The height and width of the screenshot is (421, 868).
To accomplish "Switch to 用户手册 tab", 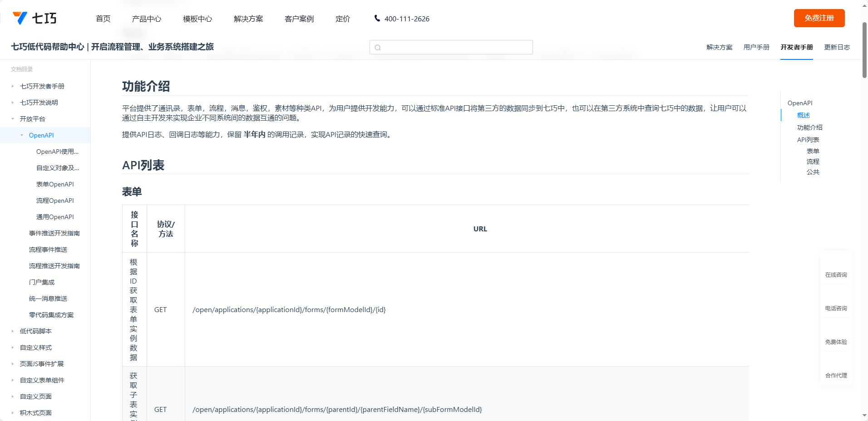I will coord(756,47).
